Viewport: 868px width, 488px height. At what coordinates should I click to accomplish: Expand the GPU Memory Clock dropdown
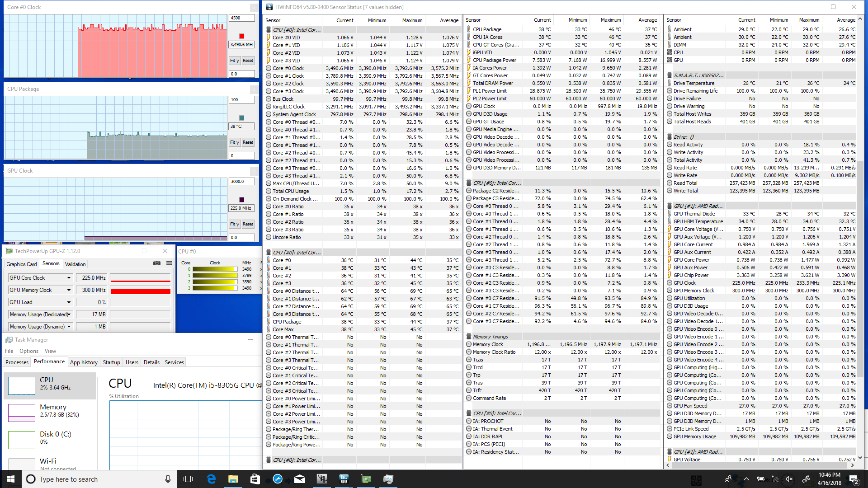pyautogui.click(x=69, y=290)
